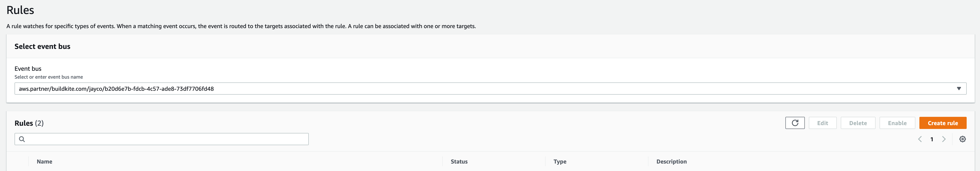Go to next page chevron

point(944,139)
